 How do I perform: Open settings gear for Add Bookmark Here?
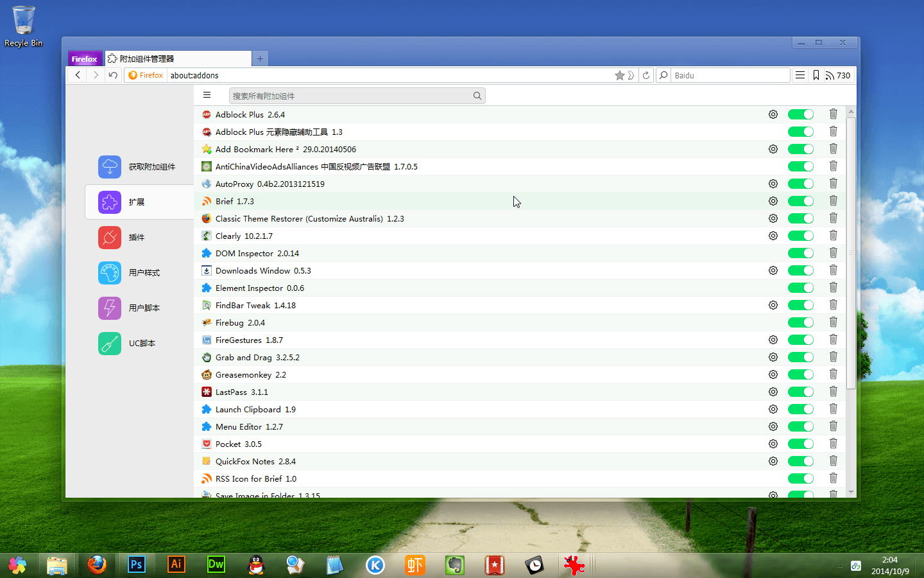pos(773,149)
